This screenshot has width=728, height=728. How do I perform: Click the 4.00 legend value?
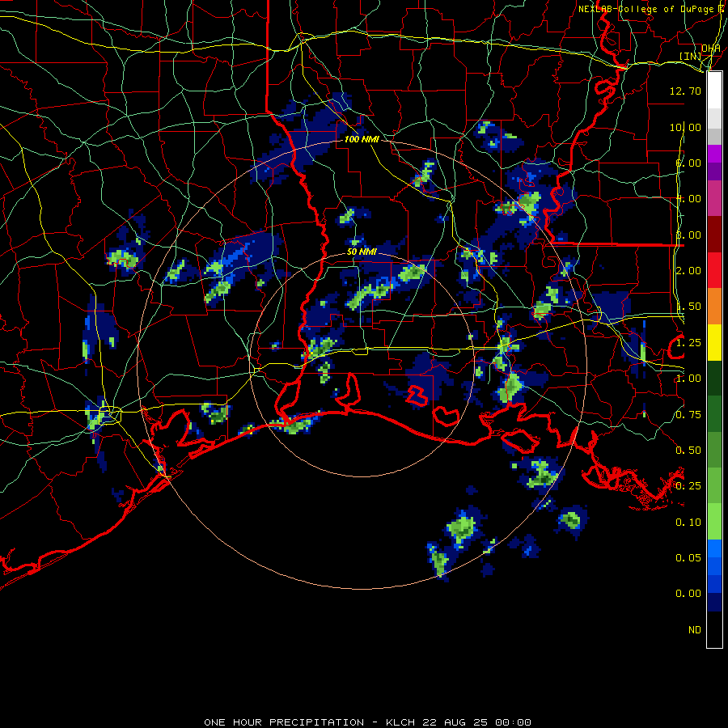(688, 199)
